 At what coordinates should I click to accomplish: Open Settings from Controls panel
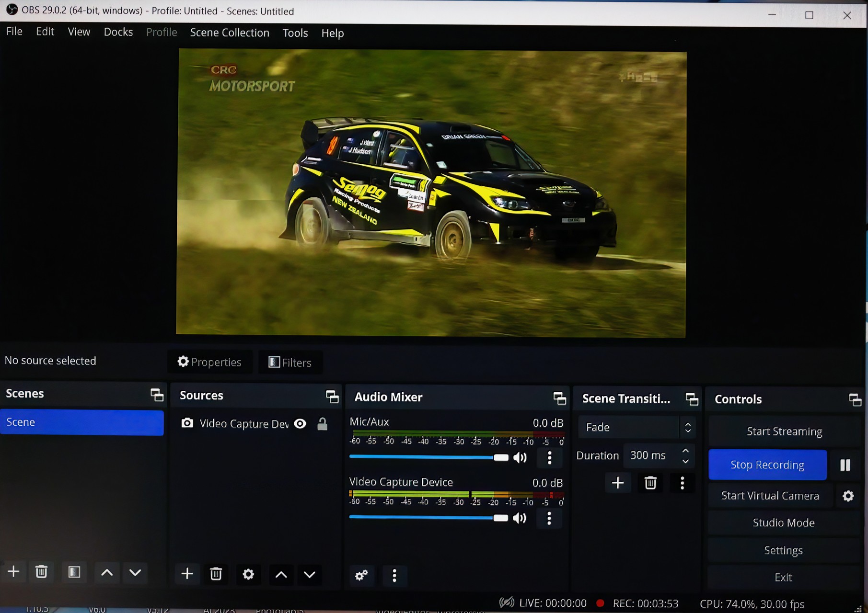784,551
